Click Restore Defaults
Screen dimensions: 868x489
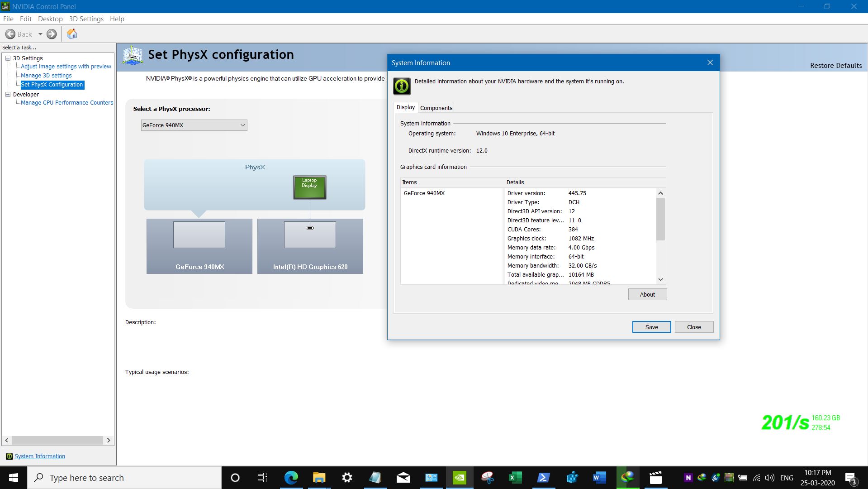click(836, 66)
